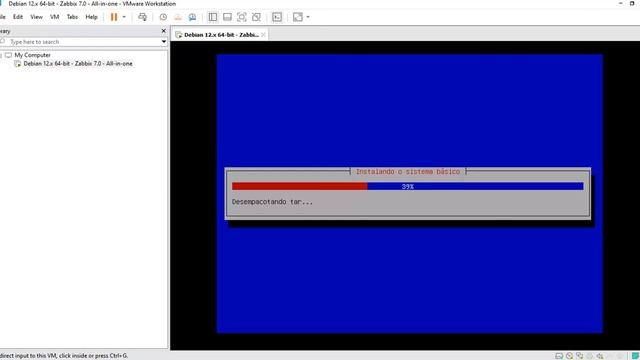Viewport: 640px width, 360px height.
Task: Open the Help menu
Action: 91,17
